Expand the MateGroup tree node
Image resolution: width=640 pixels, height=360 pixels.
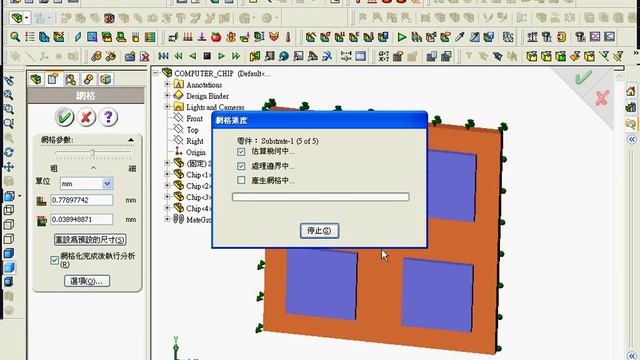pos(167,219)
